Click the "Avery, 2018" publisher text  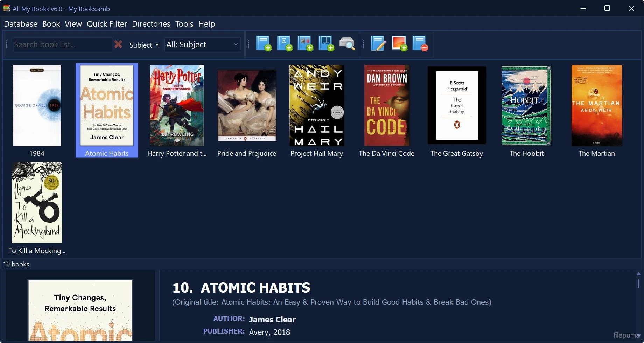pyautogui.click(x=269, y=332)
